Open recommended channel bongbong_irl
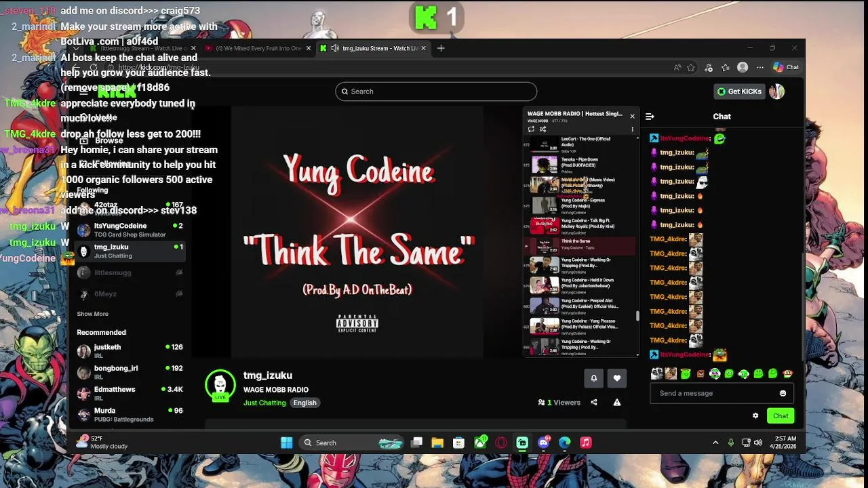This screenshot has height=488, width=868. (x=130, y=372)
